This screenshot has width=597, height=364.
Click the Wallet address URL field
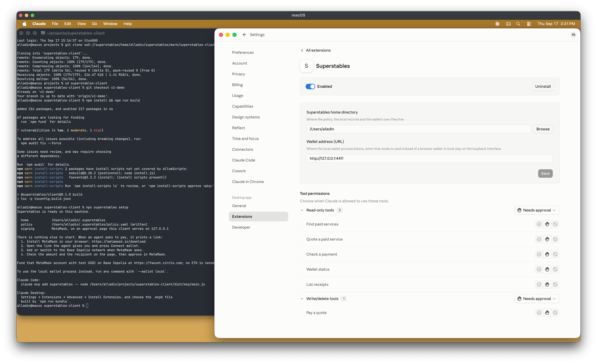[429, 159]
